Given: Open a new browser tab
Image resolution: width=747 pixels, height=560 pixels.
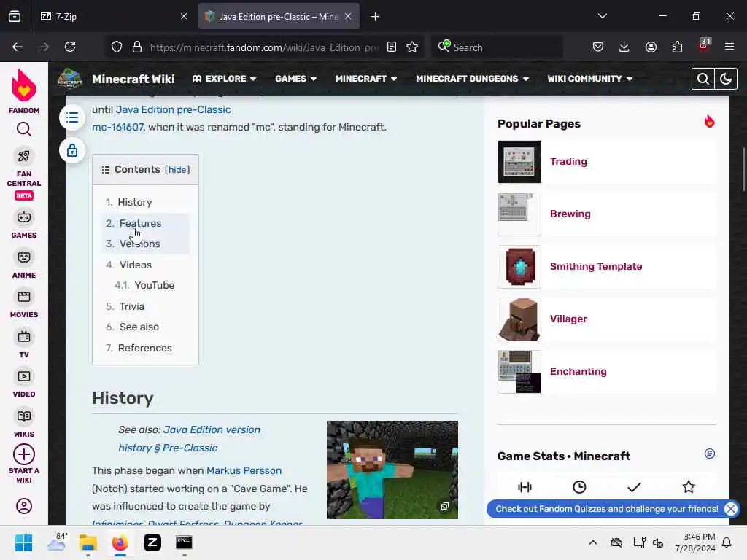Looking at the screenshot, I should point(376,17).
